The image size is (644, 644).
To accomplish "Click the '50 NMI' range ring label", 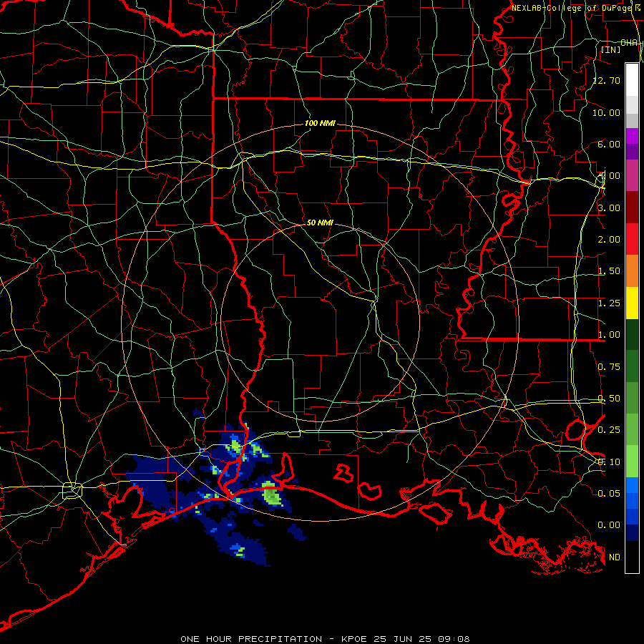I will click(x=320, y=223).
